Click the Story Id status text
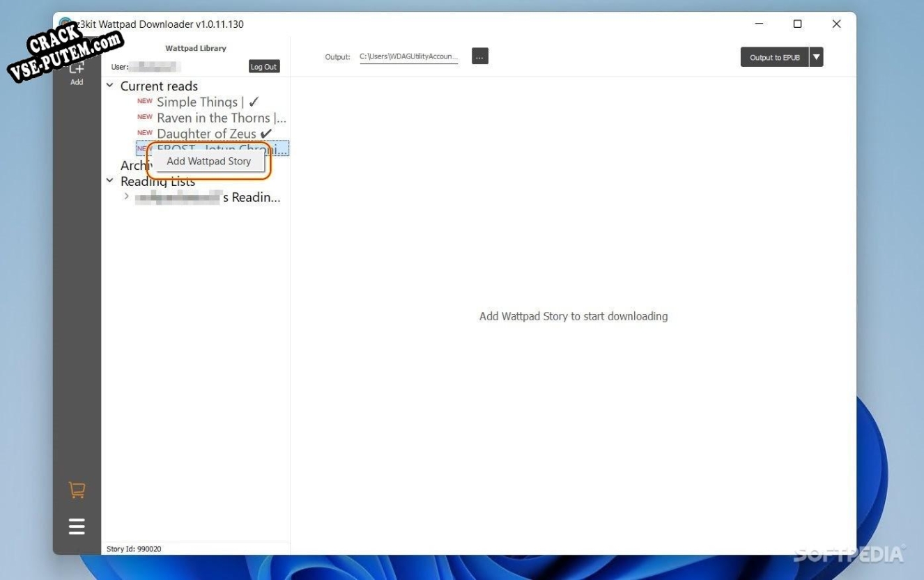924x580 pixels. 134,549
